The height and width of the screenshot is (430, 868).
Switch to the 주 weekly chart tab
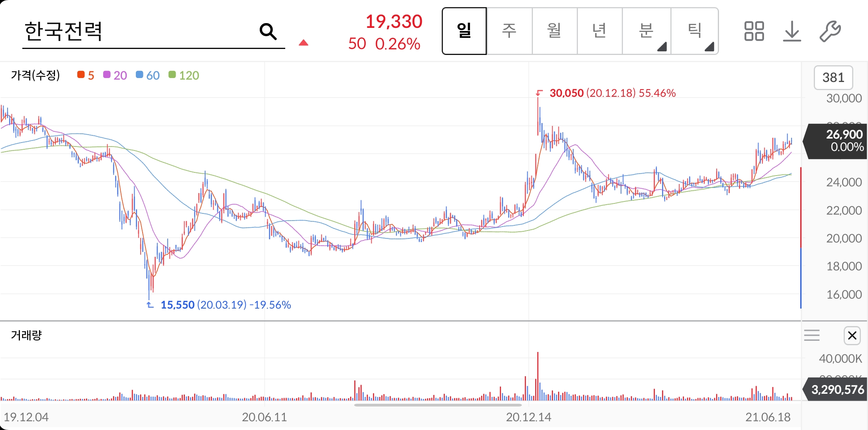click(x=509, y=31)
